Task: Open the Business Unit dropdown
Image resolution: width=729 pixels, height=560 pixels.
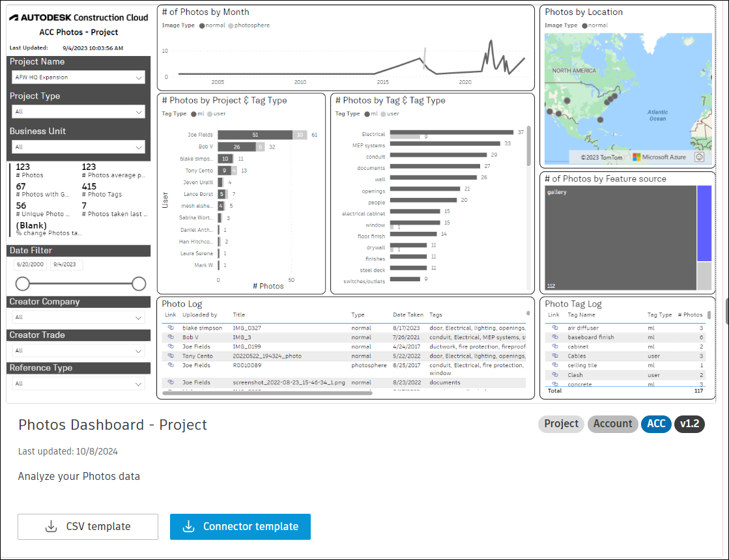Action: pyautogui.click(x=78, y=147)
